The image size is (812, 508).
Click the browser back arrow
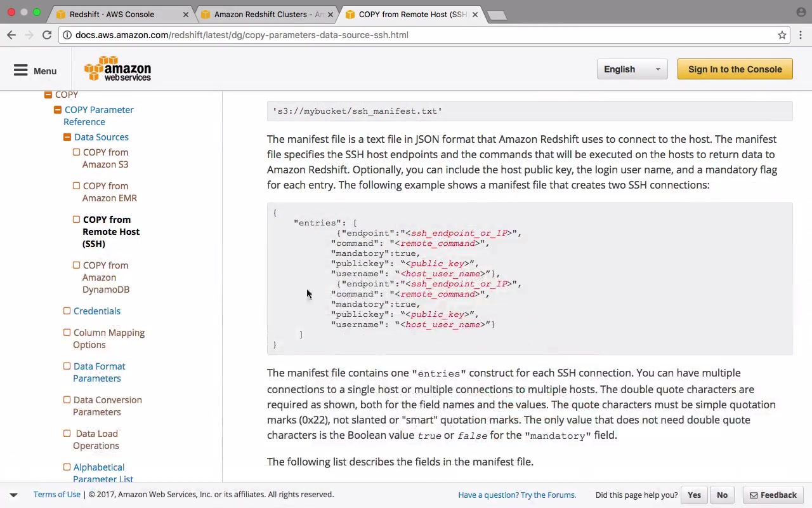(x=11, y=35)
